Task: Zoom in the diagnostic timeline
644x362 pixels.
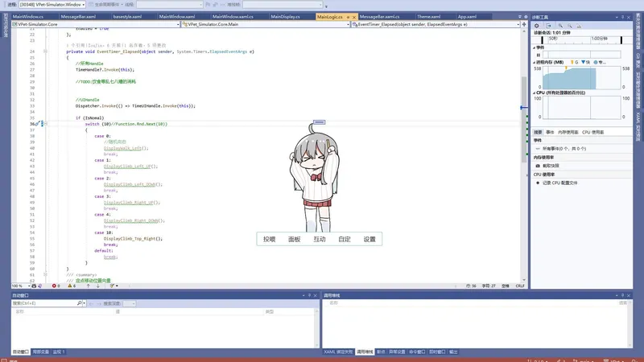Action: (x=560, y=26)
